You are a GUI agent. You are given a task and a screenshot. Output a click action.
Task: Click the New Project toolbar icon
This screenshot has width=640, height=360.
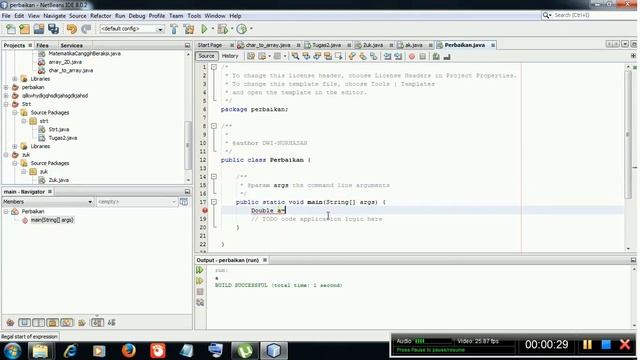[24, 29]
